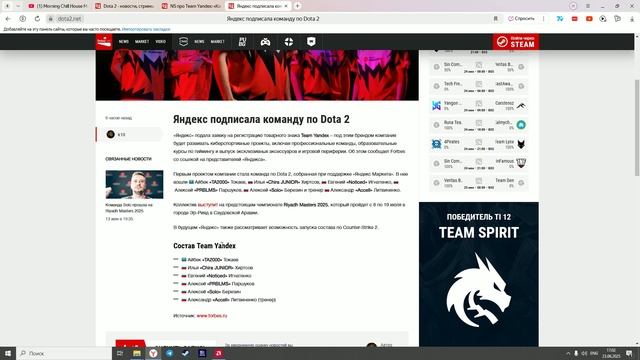Click the article author avatar

tap(111, 134)
